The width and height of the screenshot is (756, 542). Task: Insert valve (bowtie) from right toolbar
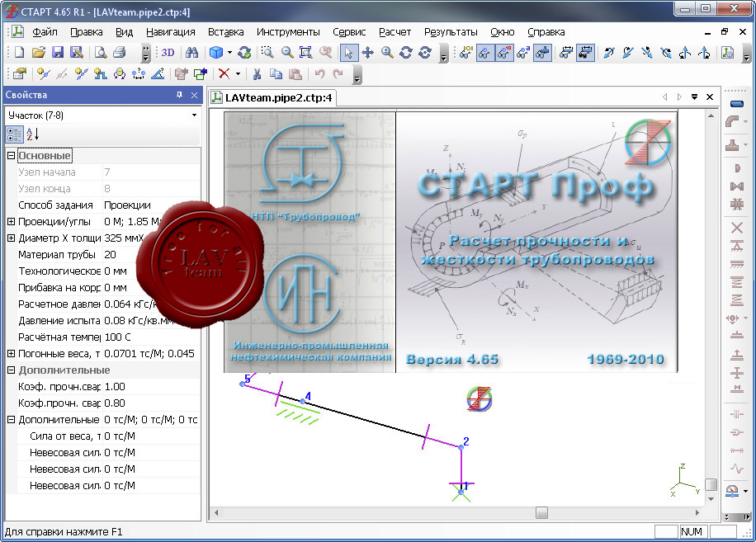(737, 186)
